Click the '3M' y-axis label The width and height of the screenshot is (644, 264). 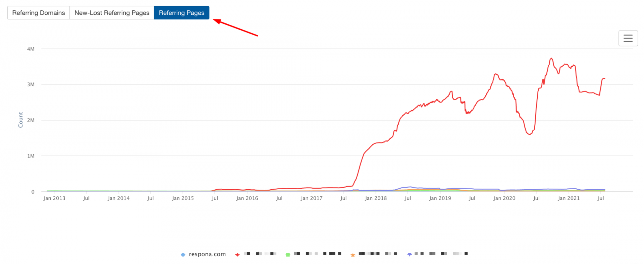[31, 84]
